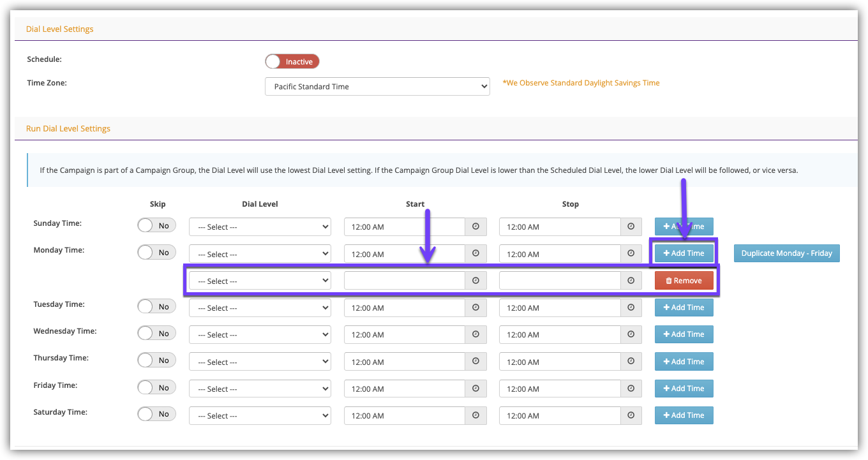Open time picker for Saturday Start field
Screen dimensions: 868x460
click(x=475, y=415)
